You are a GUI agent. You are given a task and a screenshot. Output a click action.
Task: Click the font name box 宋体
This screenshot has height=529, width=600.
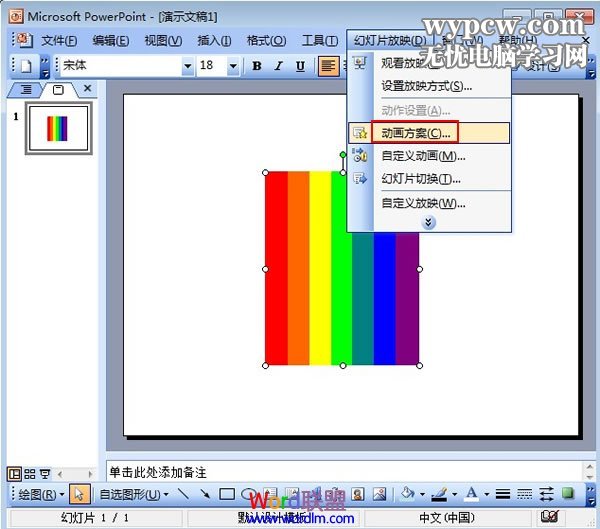point(121,66)
